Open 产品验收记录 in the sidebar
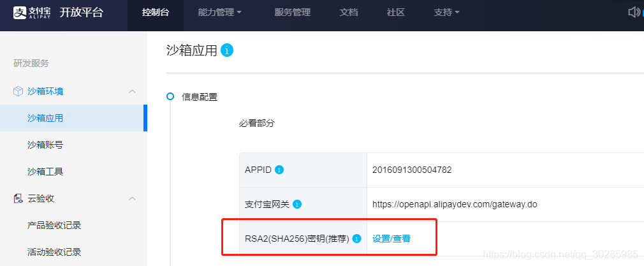 (54, 225)
